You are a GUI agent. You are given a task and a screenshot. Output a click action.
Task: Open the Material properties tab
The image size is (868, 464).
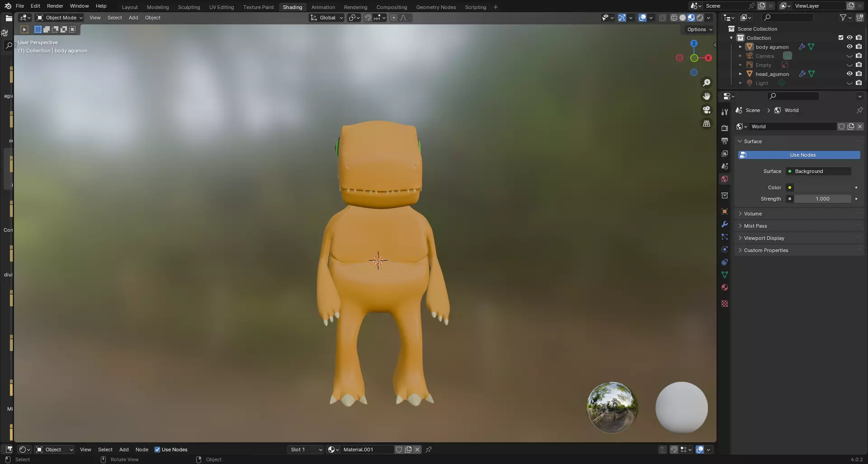(725, 287)
